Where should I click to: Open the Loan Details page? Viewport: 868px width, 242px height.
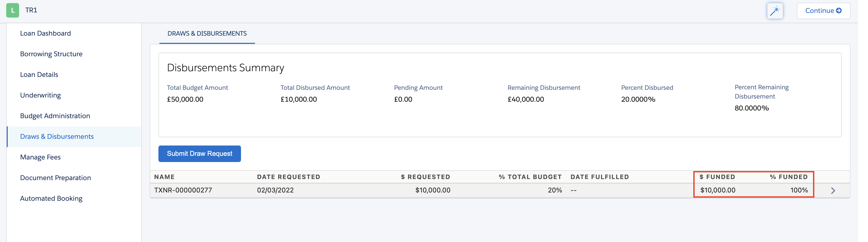click(39, 75)
